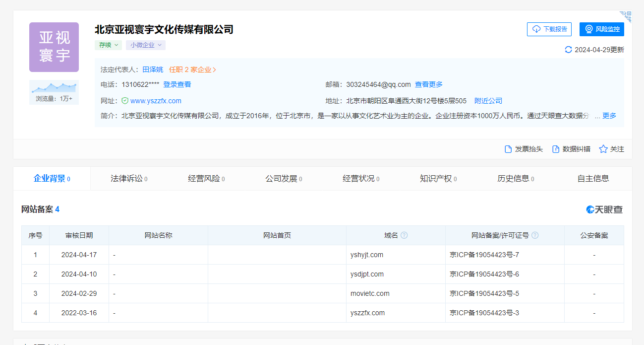Expand the 存续 status dropdown
The height and width of the screenshot is (345, 644).
click(x=108, y=45)
